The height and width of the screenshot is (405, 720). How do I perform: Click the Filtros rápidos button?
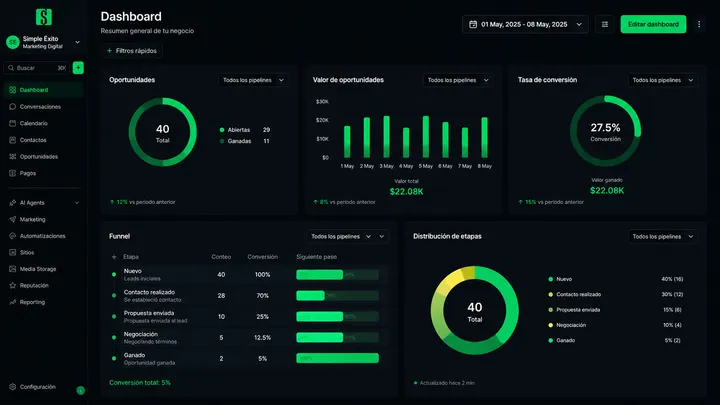(x=132, y=51)
